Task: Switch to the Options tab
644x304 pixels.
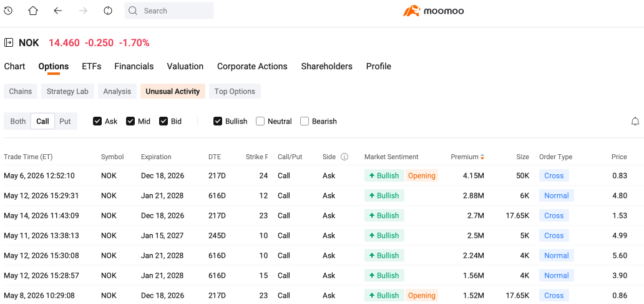Action: (x=54, y=66)
